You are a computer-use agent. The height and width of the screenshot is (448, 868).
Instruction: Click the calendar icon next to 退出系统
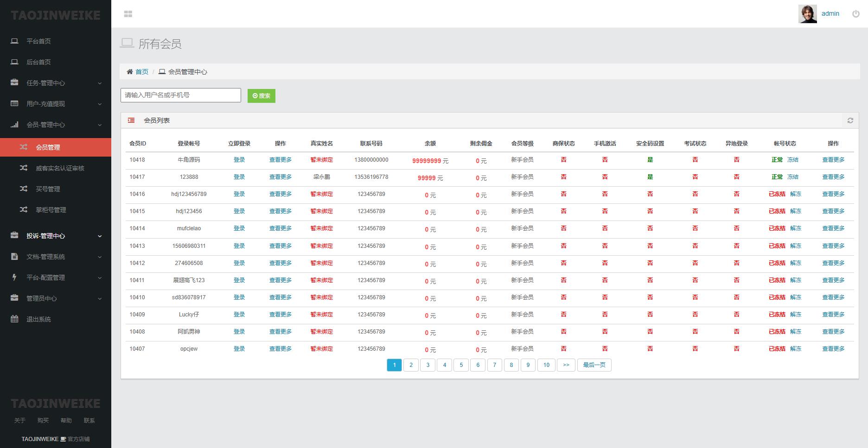[x=14, y=319]
